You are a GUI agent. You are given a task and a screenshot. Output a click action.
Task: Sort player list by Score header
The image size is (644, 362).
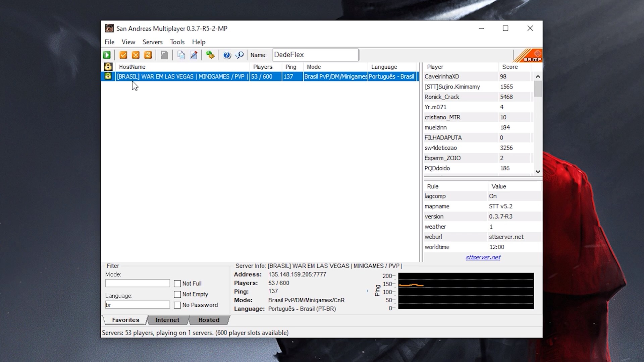[x=515, y=67]
